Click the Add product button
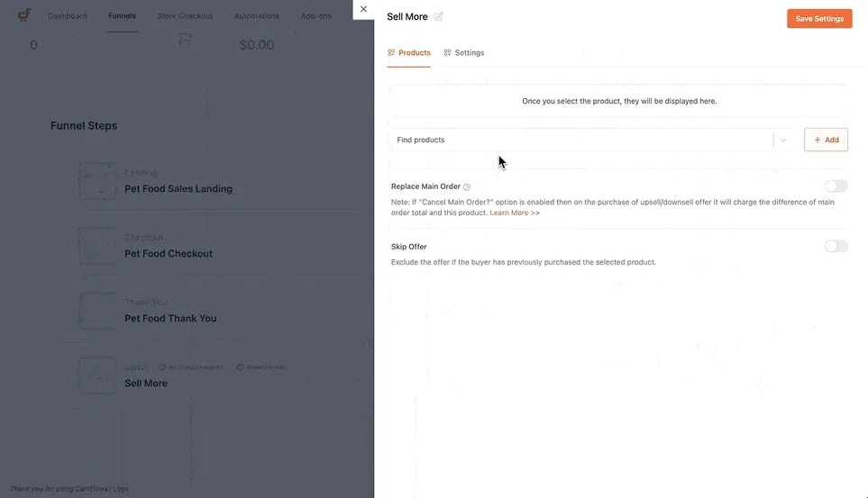This screenshot has height=498, width=868. [x=826, y=140]
